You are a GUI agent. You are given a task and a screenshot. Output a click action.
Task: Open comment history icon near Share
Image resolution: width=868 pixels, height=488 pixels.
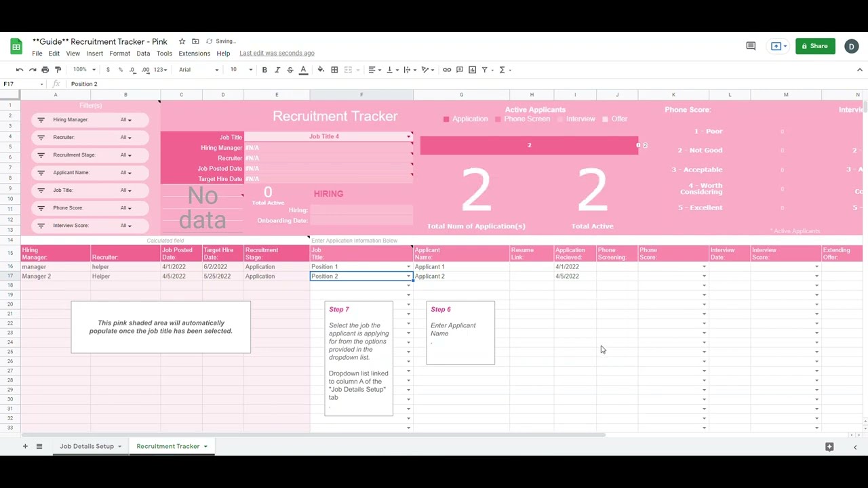751,46
